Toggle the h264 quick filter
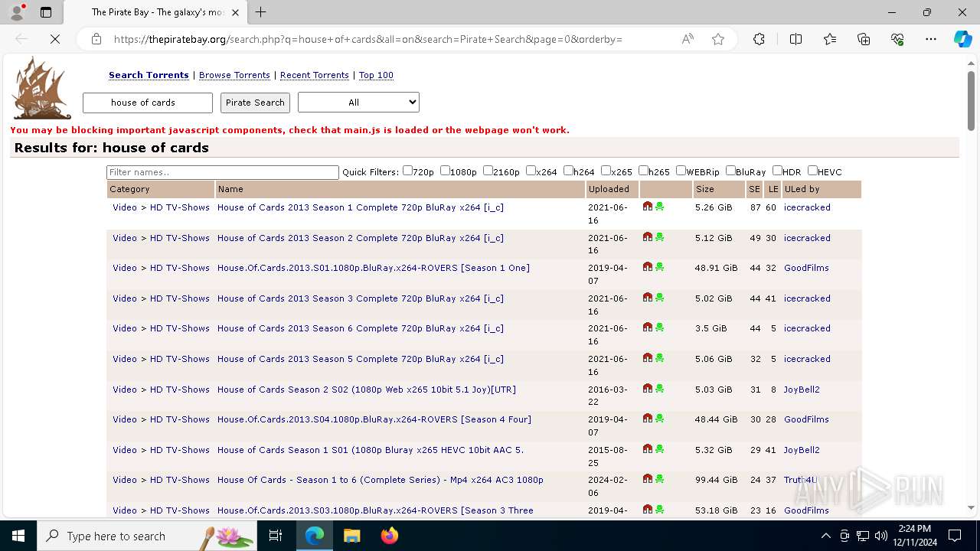 (x=568, y=171)
